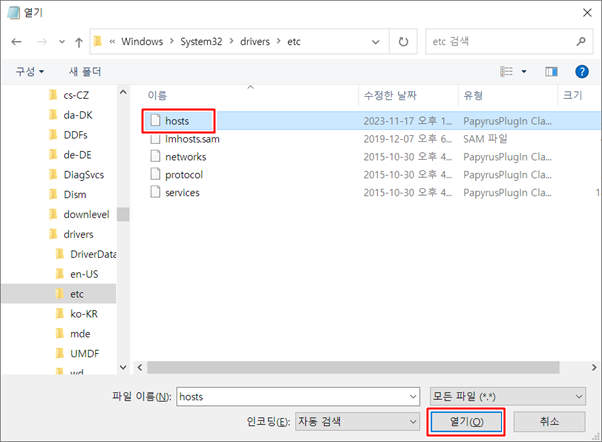Click the SAM 파일 type cell

(485, 139)
